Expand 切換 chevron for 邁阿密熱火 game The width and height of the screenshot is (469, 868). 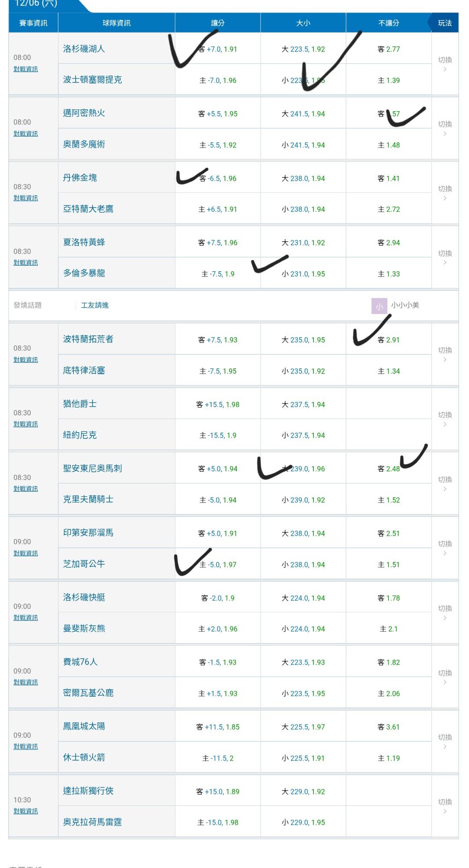pyautogui.click(x=445, y=128)
